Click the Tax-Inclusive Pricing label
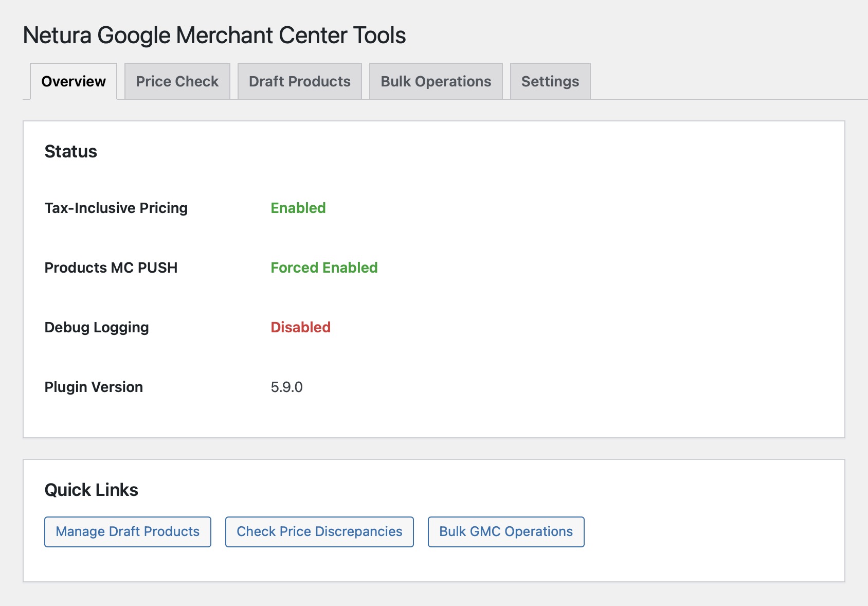Screen dimensions: 868x606 (116, 208)
